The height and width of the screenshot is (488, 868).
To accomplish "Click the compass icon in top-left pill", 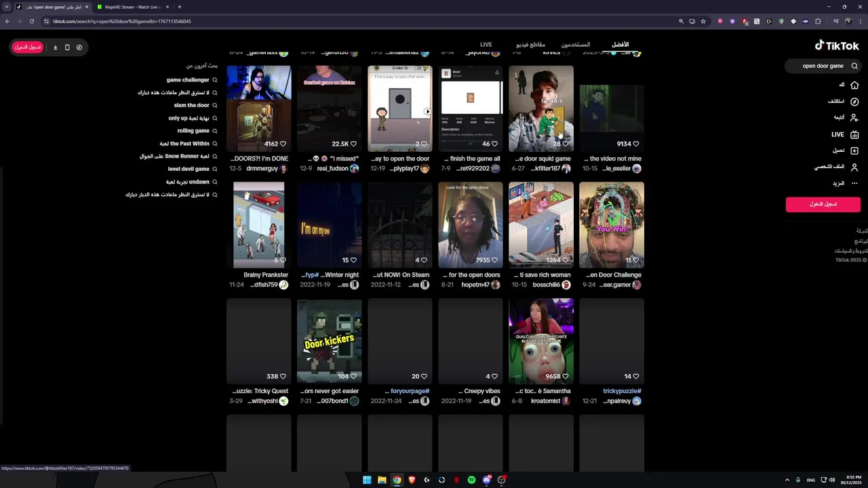I will click(x=79, y=47).
